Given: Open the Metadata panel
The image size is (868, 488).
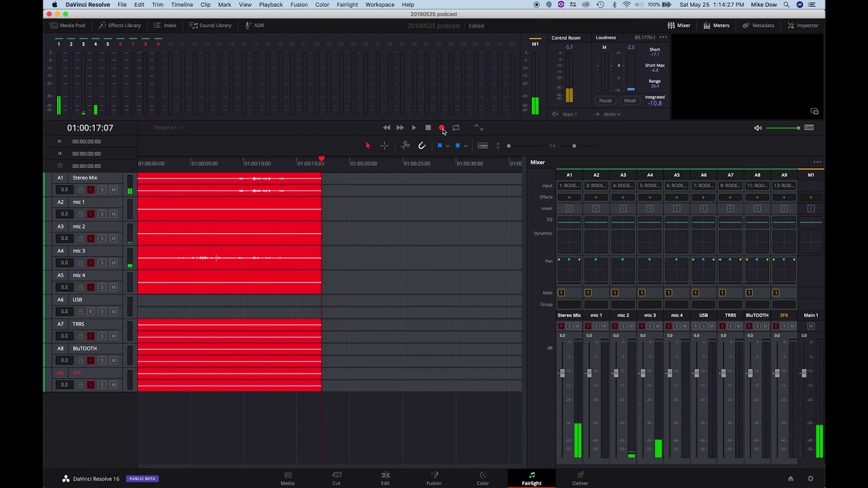Looking at the screenshot, I should pos(758,25).
